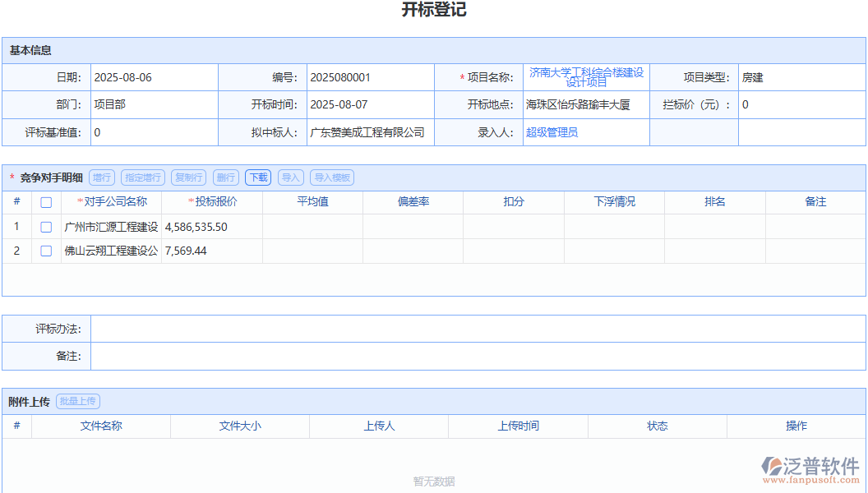868x493 pixels.
Task: Check the row for 佛山云翔工程建设公
Action: click(46, 251)
